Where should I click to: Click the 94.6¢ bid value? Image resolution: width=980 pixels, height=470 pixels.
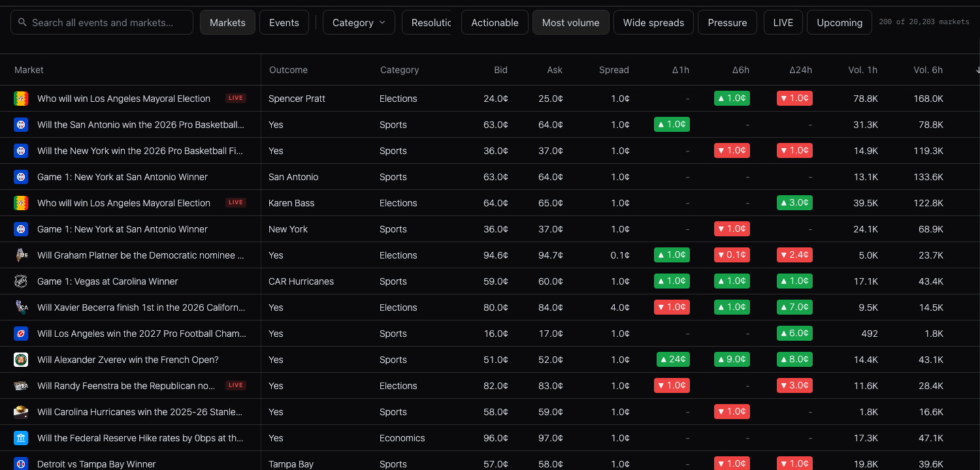[496, 255]
